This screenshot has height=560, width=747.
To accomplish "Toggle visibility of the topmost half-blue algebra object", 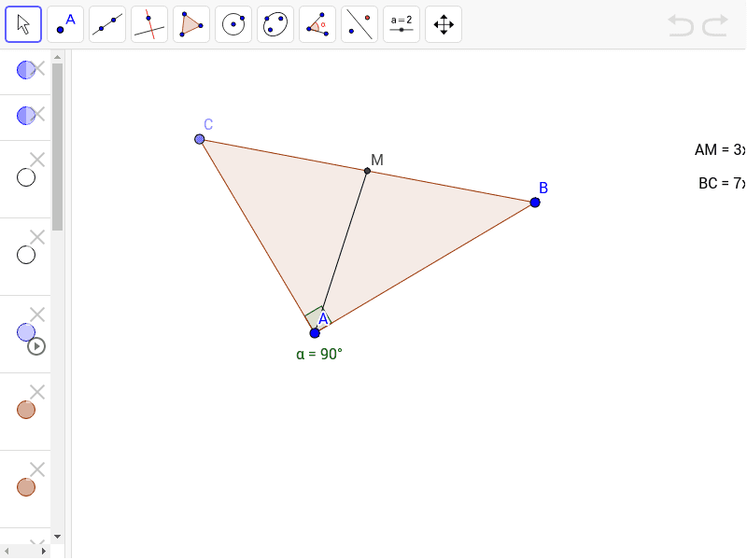I will click(26, 70).
